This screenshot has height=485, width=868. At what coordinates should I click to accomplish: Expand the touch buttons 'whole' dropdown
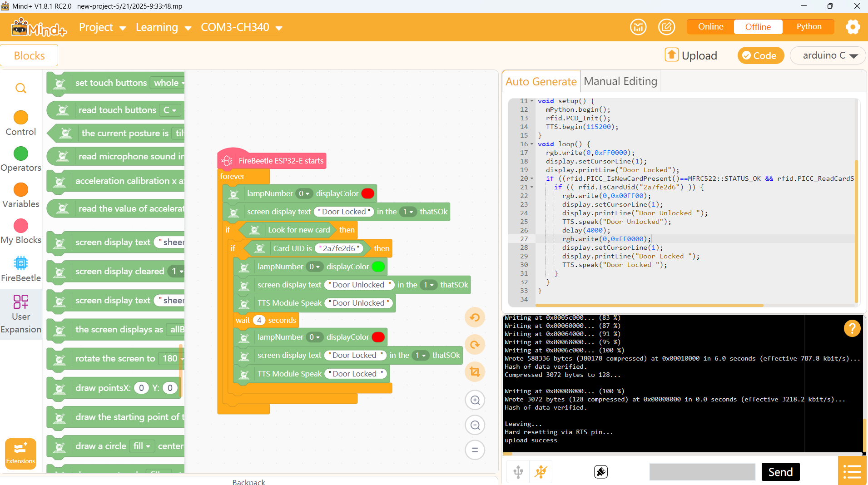click(168, 83)
